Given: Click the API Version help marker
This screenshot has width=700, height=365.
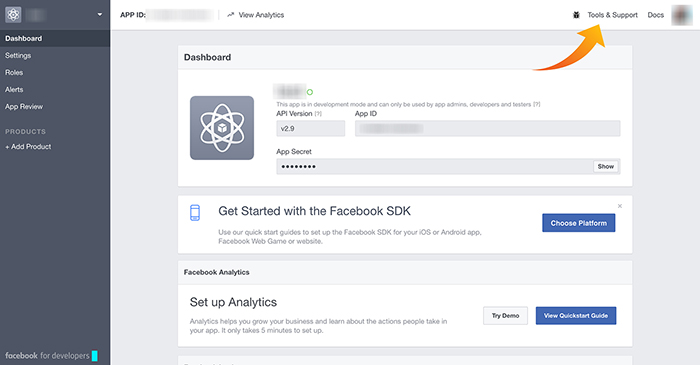Looking at the screenshot, I should (x=318, y=114).
